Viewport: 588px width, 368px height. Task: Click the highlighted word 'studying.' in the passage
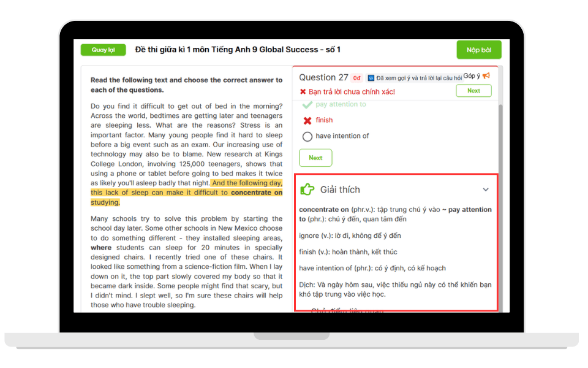(x=105, y=202)
